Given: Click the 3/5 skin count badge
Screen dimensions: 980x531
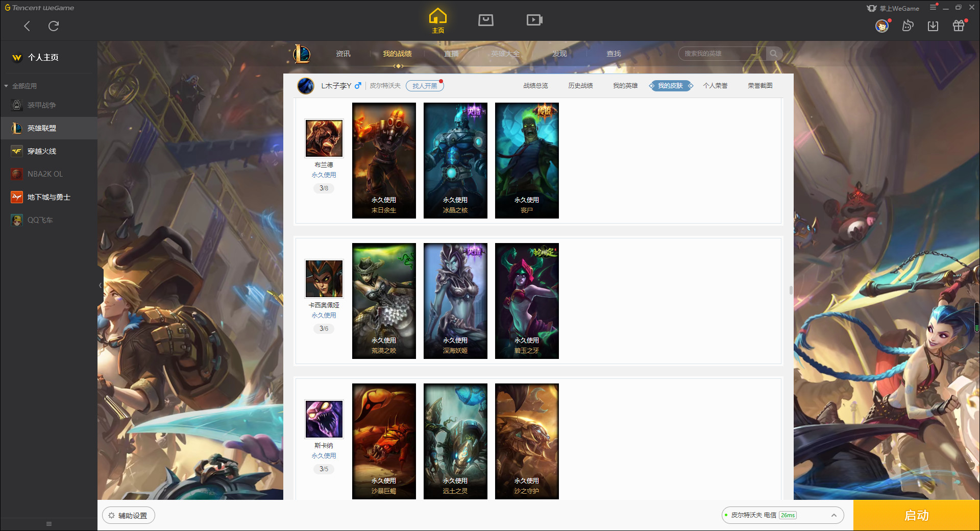Looking at the screenshot, I should [x=324, y=469].
